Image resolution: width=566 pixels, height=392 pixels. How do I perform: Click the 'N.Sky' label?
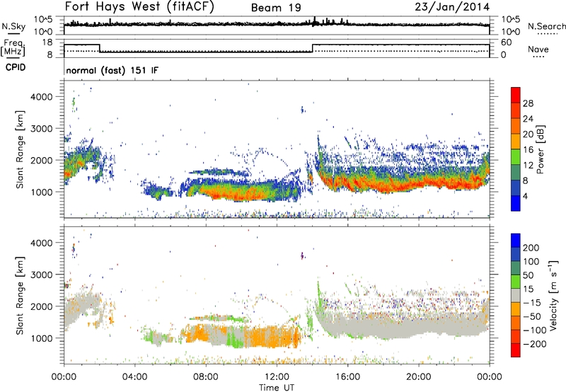(x=13, y=26)
